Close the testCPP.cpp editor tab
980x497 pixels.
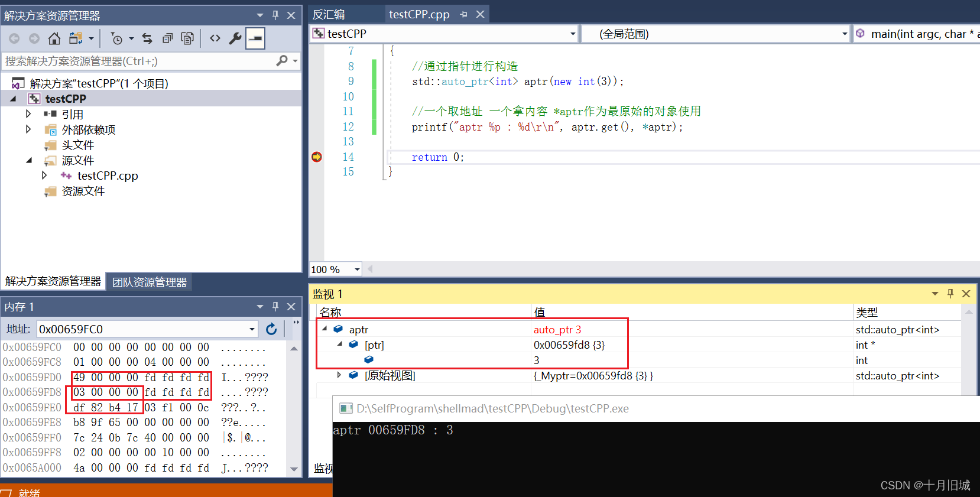coord(480,14)
